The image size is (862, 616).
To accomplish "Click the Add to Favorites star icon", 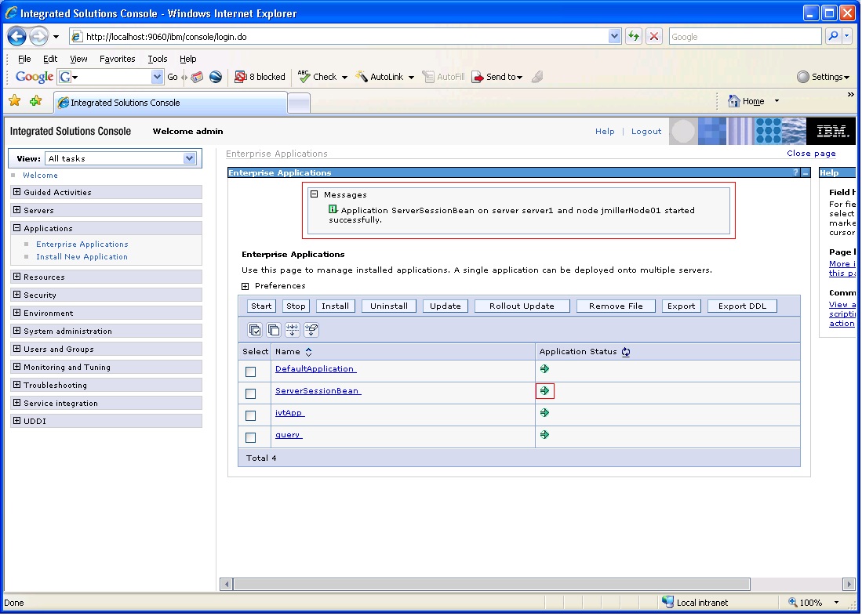I will (x=36, y=101).
